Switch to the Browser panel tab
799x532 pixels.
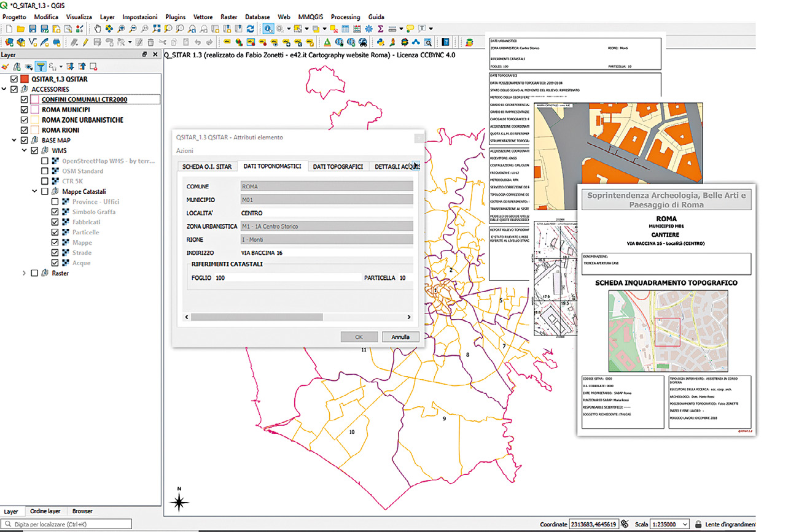pyautogui.click(x=82, y=511)
